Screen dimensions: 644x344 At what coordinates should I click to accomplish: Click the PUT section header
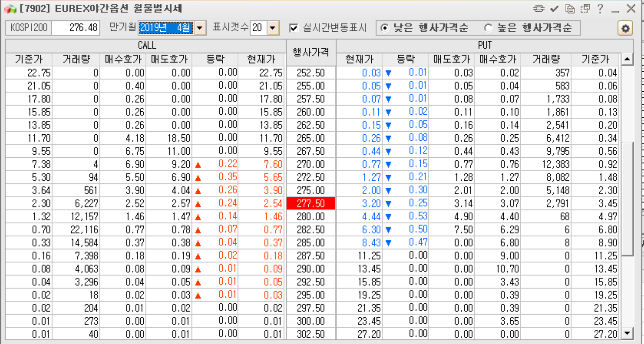pos(484,45)
